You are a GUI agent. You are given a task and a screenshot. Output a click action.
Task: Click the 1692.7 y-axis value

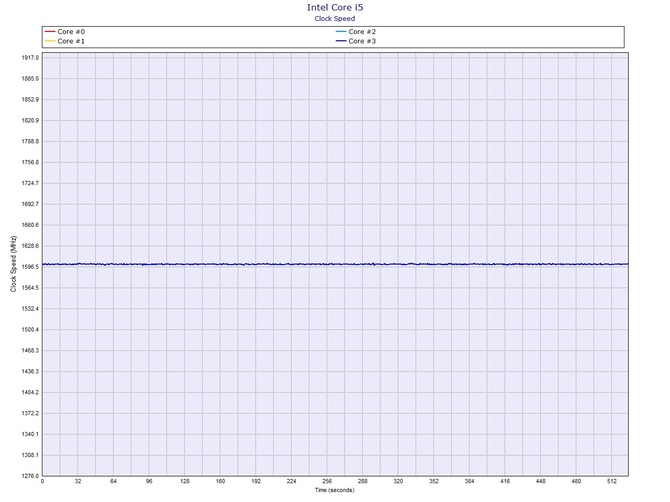point(30,204)
